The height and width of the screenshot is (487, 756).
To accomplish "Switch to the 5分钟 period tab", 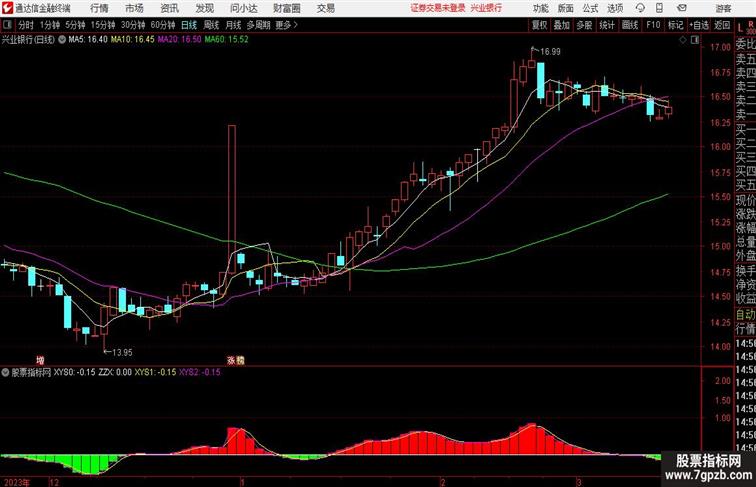I will (75, 25).
